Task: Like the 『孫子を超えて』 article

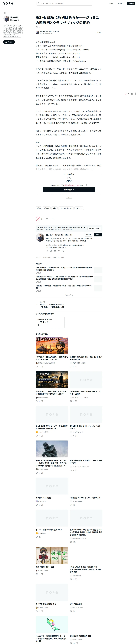Action: coord(71,401)
